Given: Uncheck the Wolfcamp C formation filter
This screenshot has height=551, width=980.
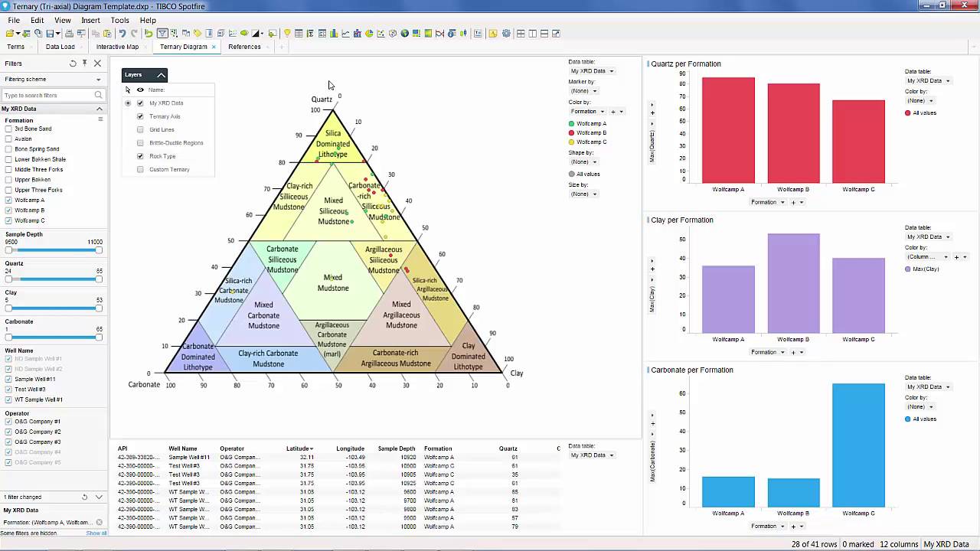Looking at the screenshot, I should coord(8,220).
